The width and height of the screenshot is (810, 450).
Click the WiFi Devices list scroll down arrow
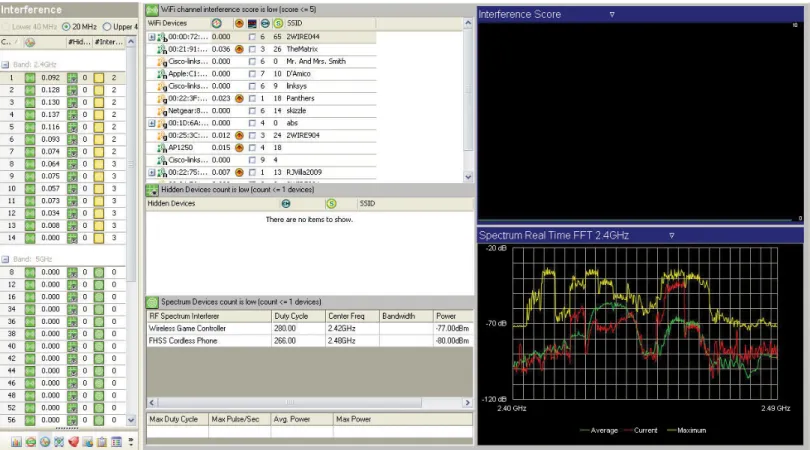coord(468,177)
